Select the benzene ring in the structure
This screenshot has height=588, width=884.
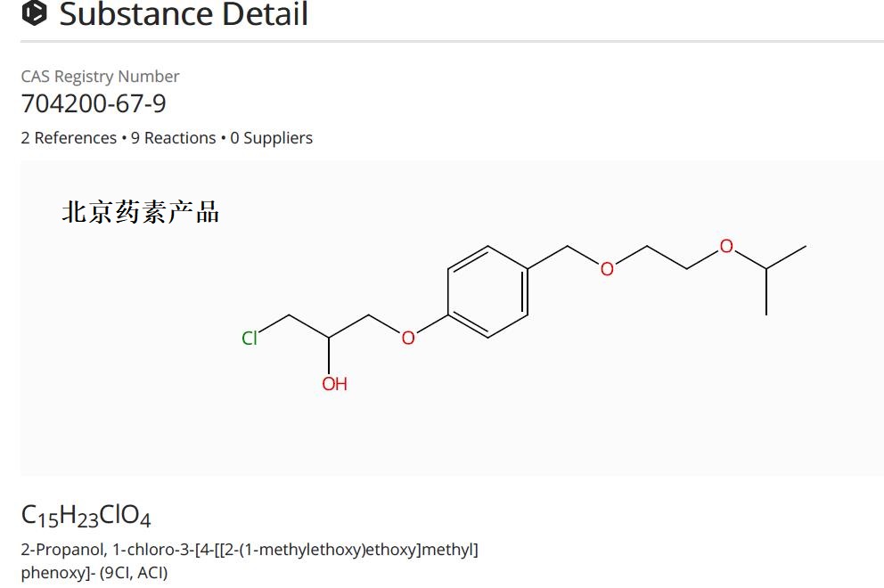click(487, 292)
